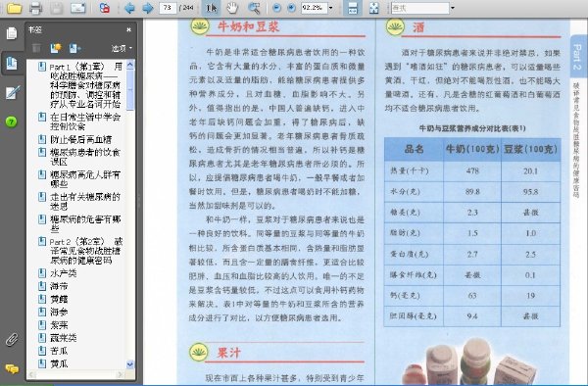The height and width of the screenshot is (386, 588).
Task: Delete selected bookmark with trash icon
Action: 36,48
